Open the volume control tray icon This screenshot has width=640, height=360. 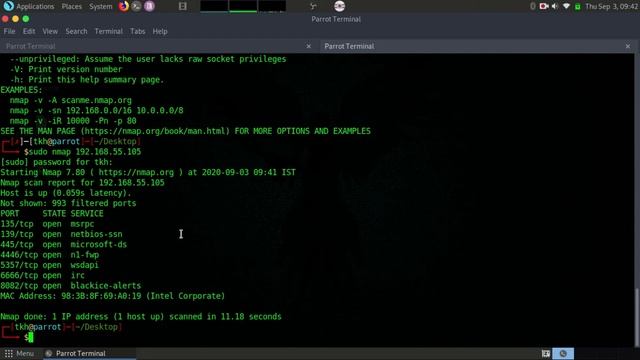click(x=555, y=6)
